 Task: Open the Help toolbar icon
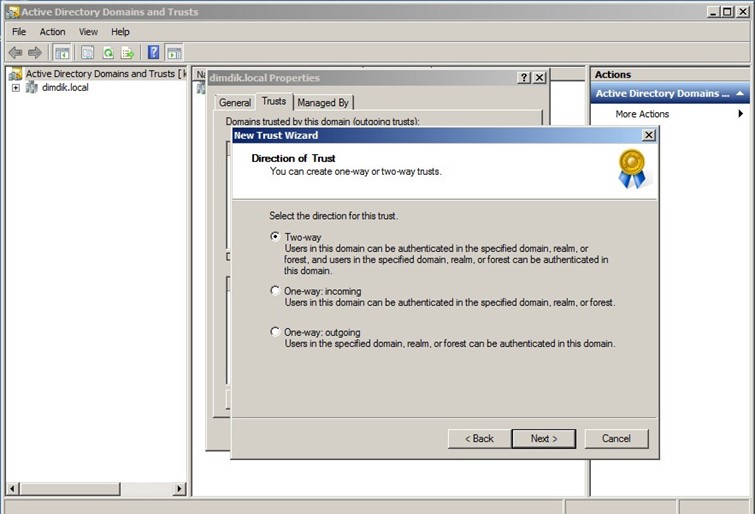coord(153,52)
